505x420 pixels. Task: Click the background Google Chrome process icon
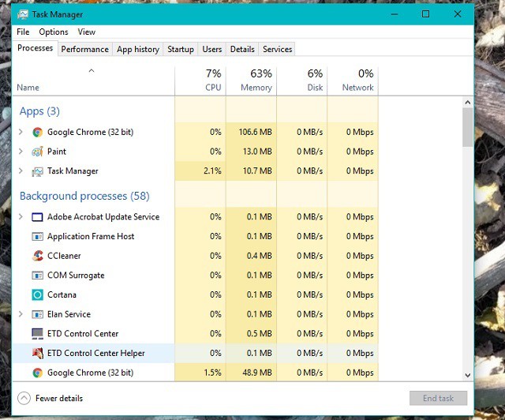pyautogui.click(x=37, y=373)
